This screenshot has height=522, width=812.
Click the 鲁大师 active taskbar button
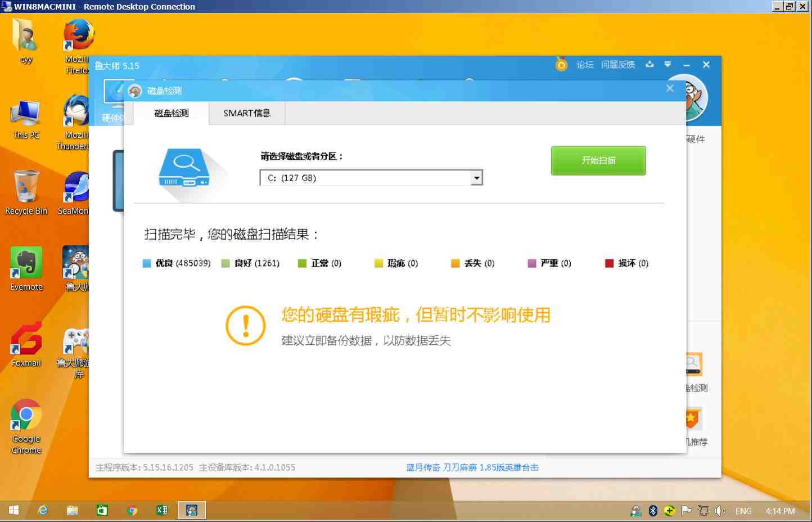[192, 510]
